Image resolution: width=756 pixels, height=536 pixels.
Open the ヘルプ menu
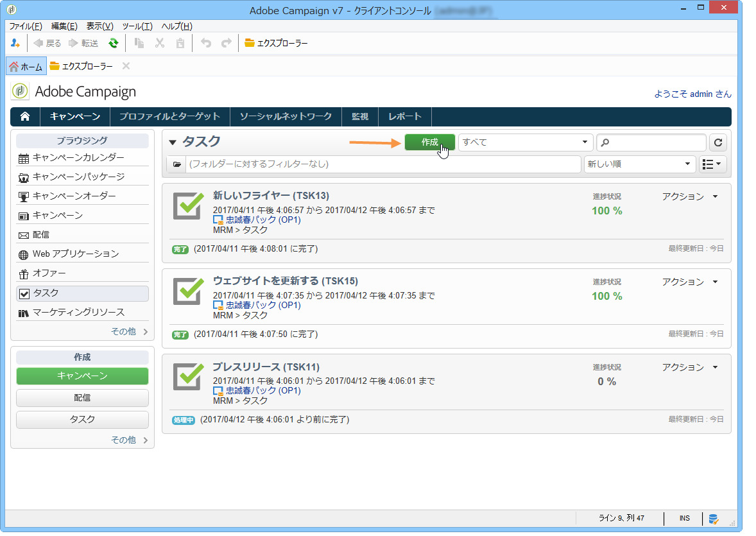coord(176,26)
